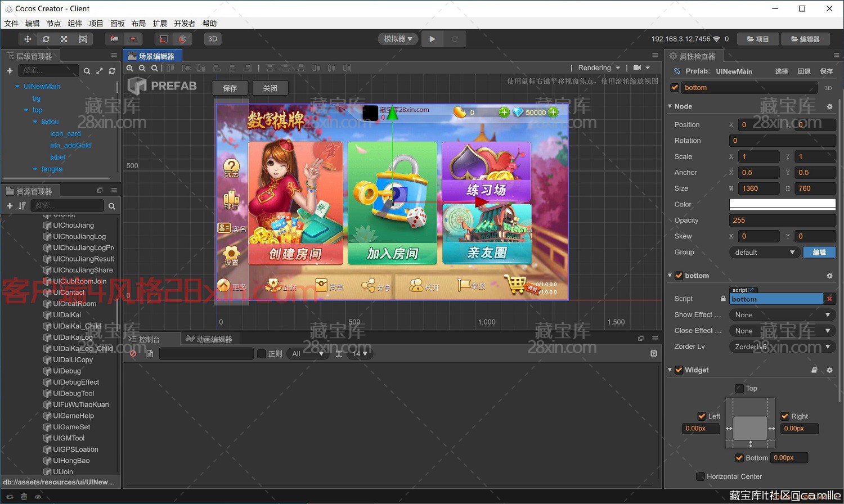The width and height of the screenshot is (844, 504).
Task: Click the 保存 button in prefab bar
Action: 230,88
